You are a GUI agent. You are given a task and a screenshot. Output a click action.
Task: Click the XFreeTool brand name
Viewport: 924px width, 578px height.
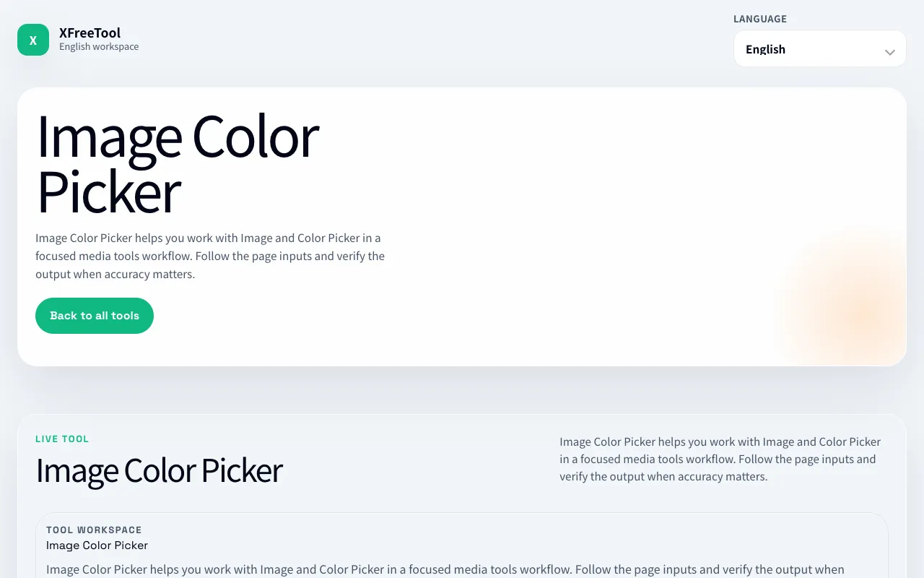(90, 33)
